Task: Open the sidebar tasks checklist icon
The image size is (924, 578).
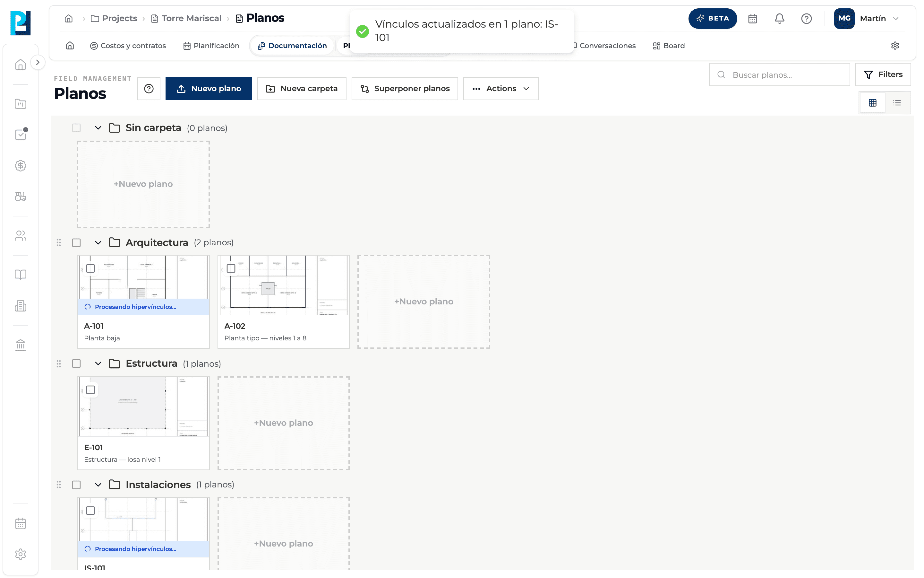Action: point(21,134)
